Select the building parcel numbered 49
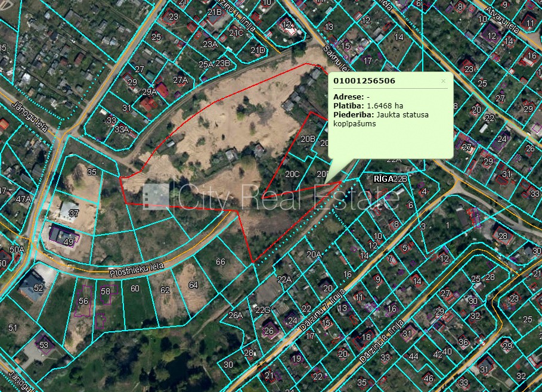The image size is (542, 392). coord(69,241)
